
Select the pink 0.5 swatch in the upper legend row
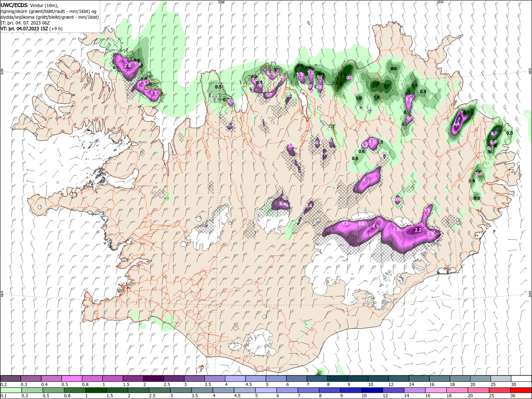(71, 379)
